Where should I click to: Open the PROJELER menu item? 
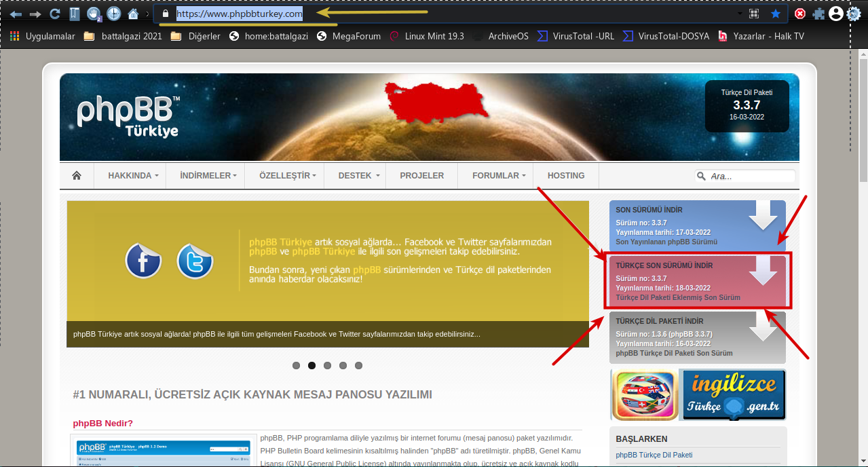pyautogui.click(x=421, y=176)
